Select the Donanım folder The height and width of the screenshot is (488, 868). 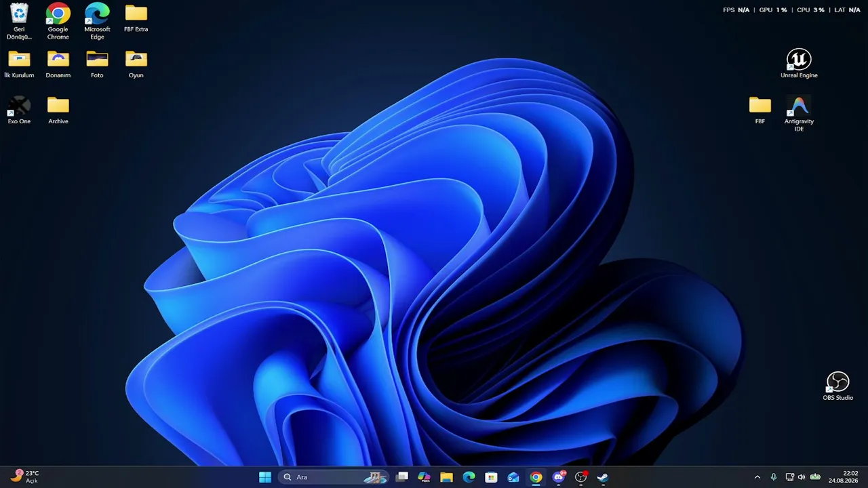[58, 64]
